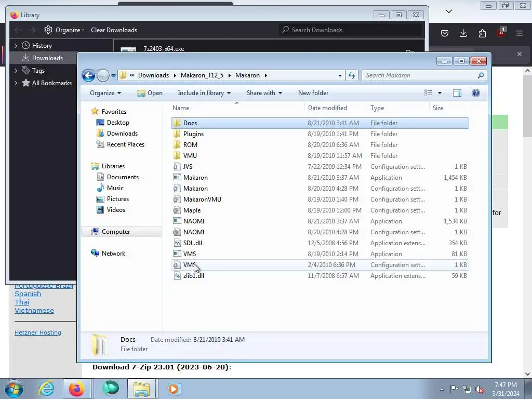The image size is (532, 399).
Task: Sort by the Size column header
Action: coord(437,108)
